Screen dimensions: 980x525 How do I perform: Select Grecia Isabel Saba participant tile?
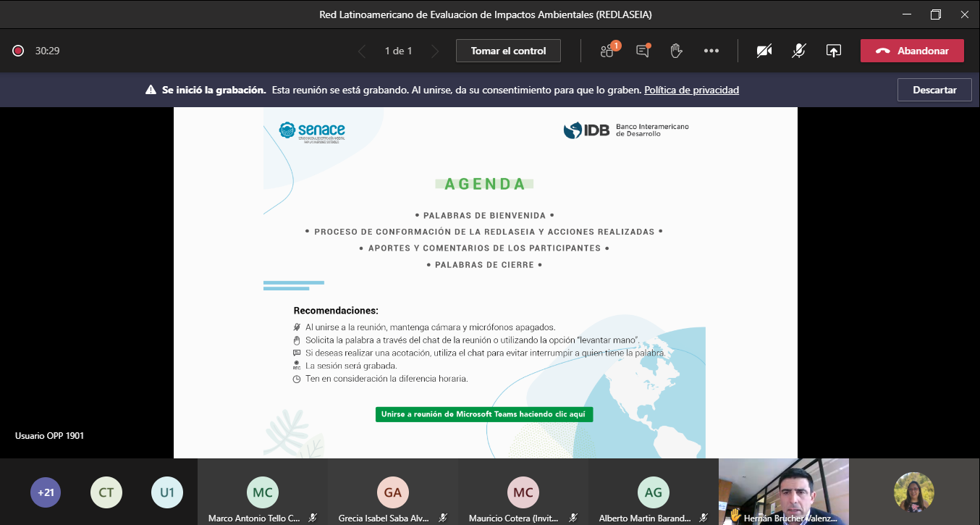click(392, 492)
